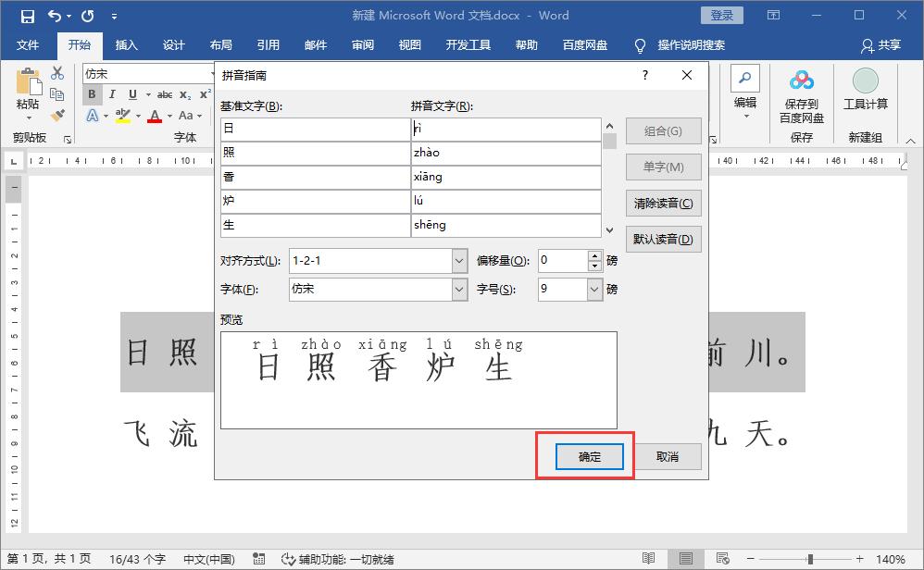The height and width of the screenshot is (570, 924).
Task: Open the 审阅 ribbon tab
Action: [362, 43]
